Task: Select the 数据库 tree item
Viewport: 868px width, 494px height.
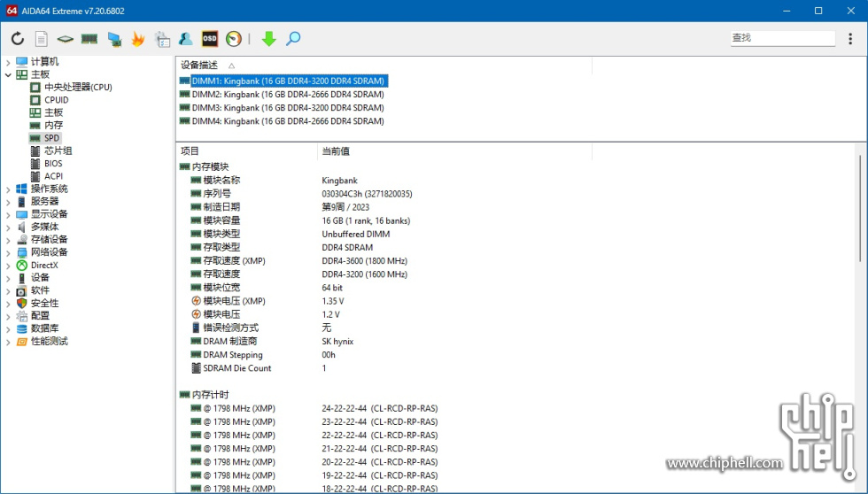Action: coord(45,328)
